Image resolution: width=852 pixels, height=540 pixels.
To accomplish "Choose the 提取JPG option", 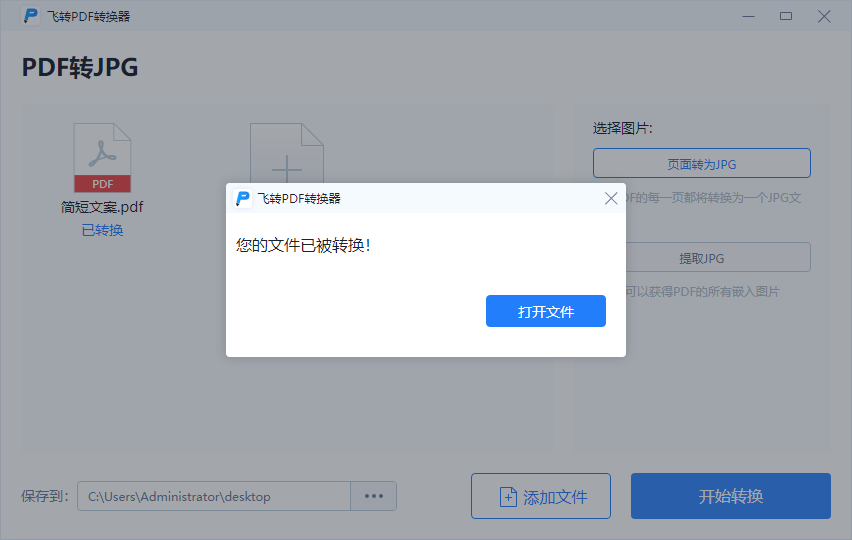I will [717, 257].
